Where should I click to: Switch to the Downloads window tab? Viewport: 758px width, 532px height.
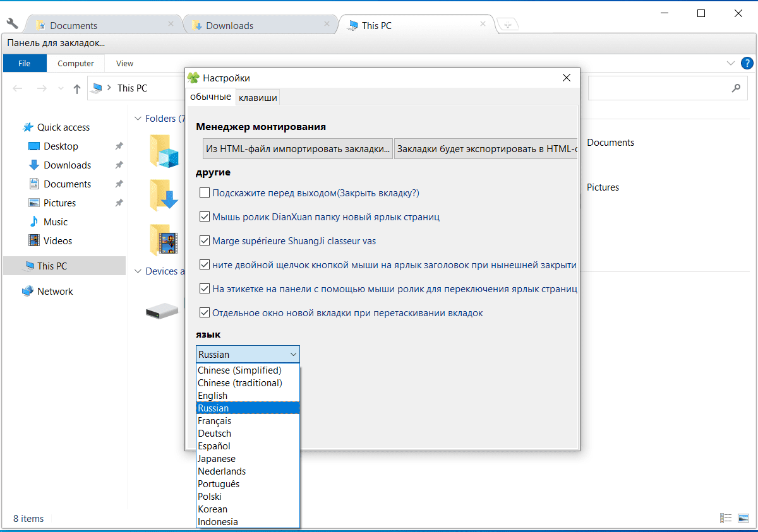[x=259, y=25]
